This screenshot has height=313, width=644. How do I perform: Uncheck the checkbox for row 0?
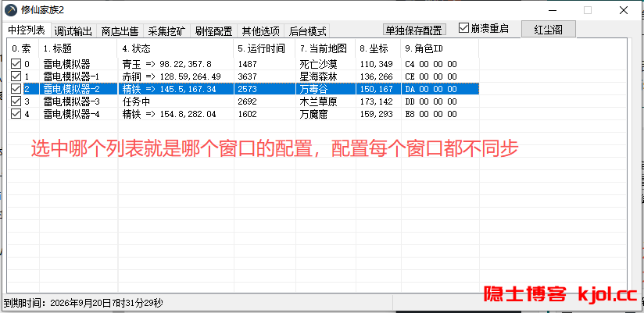(16, 64)
